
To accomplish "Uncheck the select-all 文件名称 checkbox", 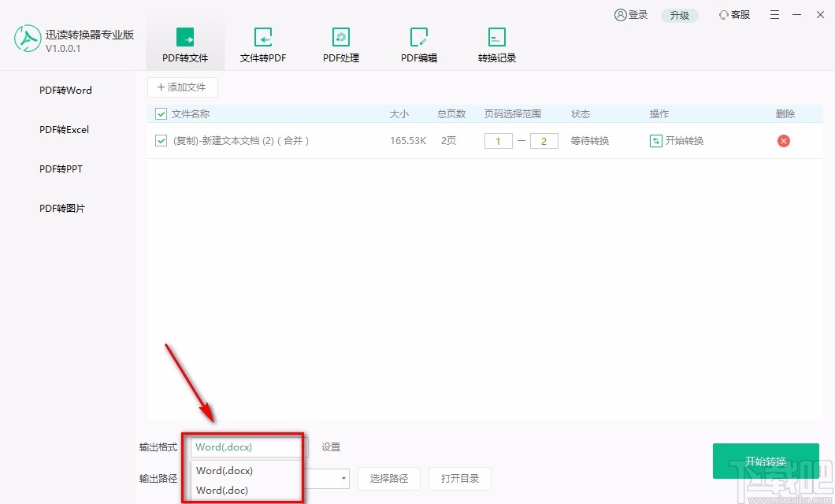I will [160, 113].
